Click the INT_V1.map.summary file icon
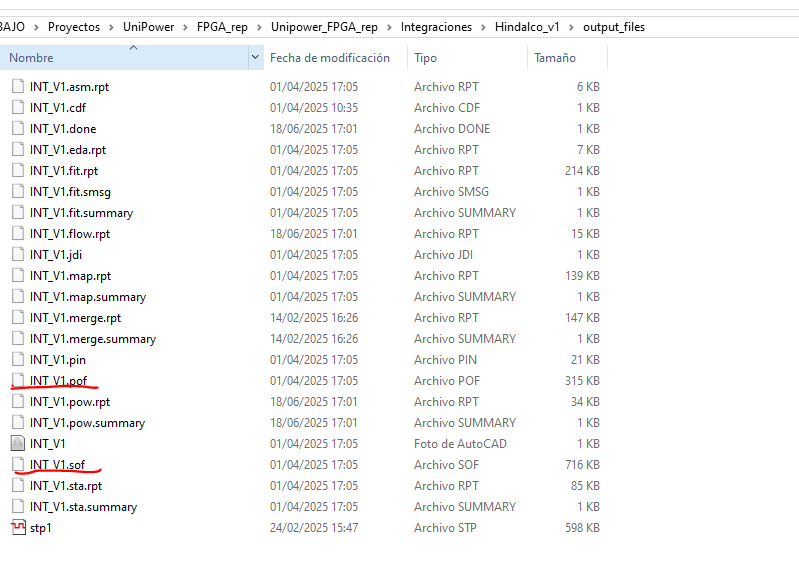This screenshot has width=799, height=578. [x=18, y=296]
